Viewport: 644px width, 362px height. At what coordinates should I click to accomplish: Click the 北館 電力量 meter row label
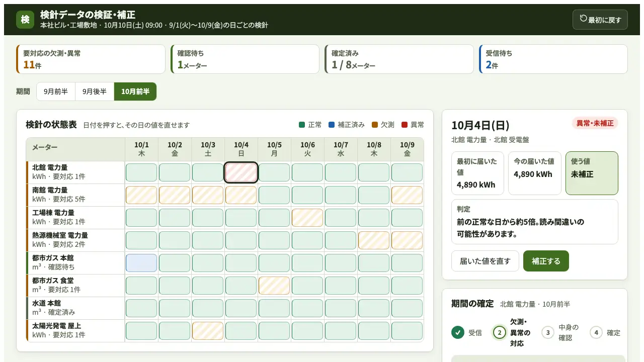tap(75, 172)
